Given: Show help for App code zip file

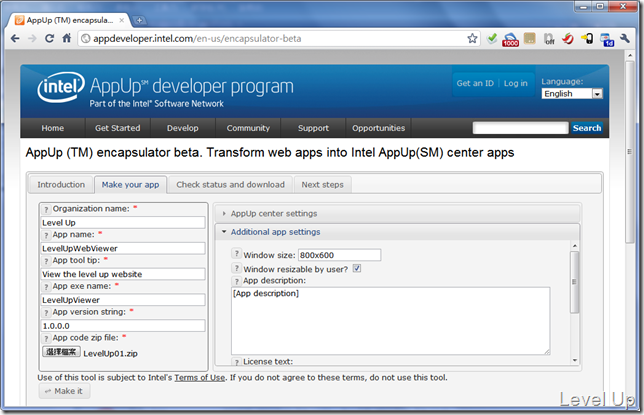Looking at the screenshot, I should (46, 339).
